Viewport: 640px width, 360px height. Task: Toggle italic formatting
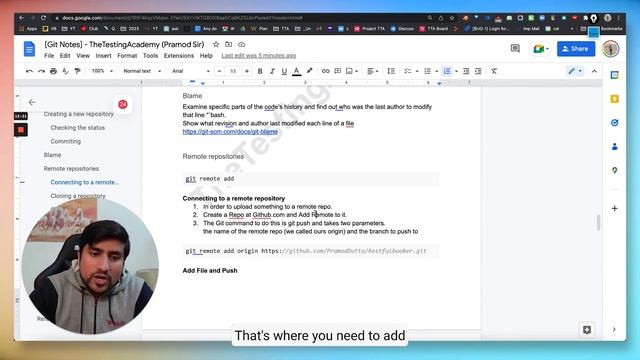click(272, 71)
